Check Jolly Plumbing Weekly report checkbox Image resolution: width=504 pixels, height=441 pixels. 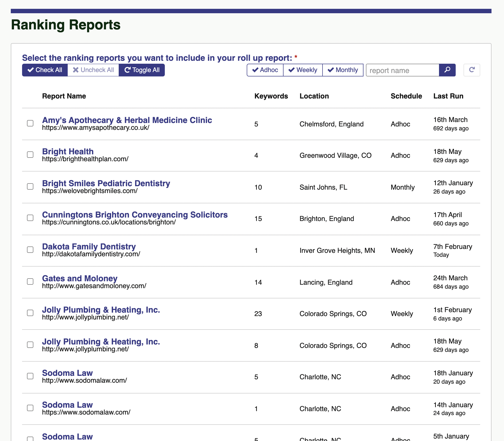[x=30, y=313]
